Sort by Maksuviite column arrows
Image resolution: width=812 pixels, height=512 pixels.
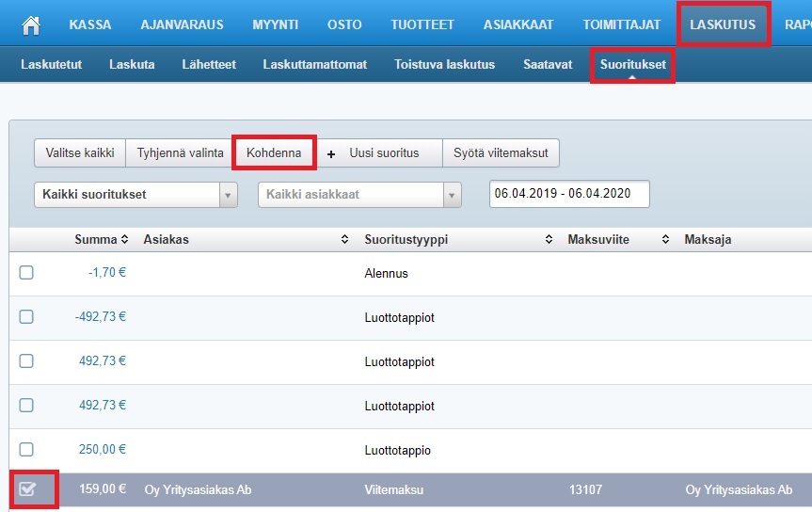[666, 240]
